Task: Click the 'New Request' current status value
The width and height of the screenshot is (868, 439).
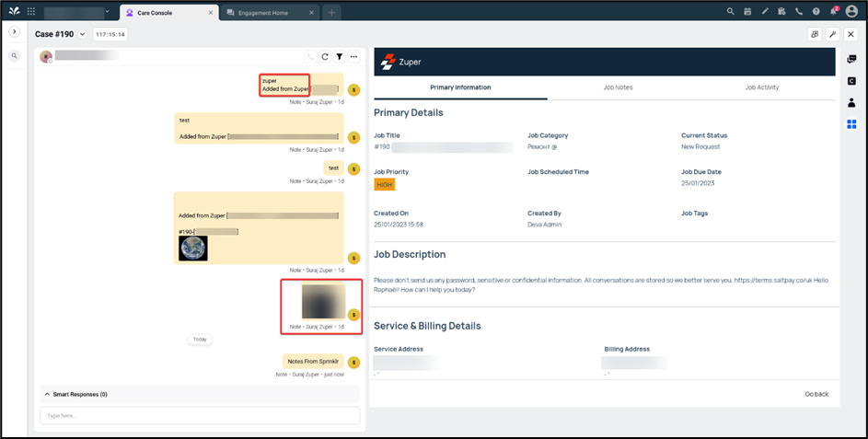Action: (700, 146)
